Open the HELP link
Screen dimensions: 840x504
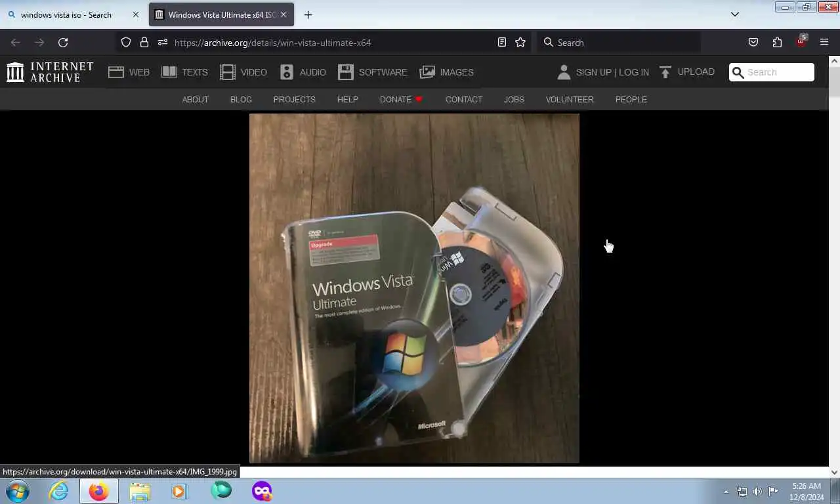(x=347, y=100)
